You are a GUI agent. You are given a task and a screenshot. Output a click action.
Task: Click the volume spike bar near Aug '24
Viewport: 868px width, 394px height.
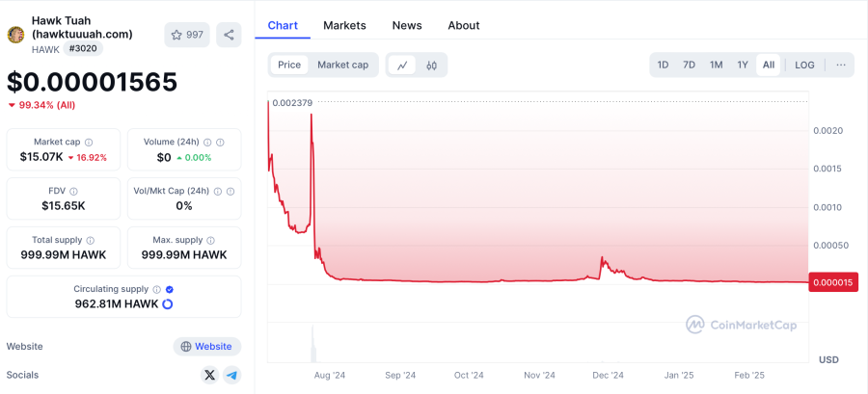[312, 343]
